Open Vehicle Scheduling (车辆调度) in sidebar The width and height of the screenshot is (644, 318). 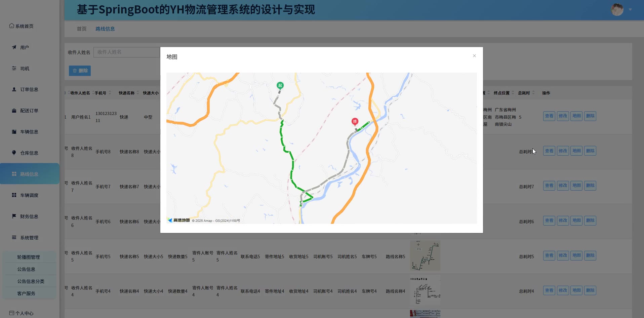29,195
